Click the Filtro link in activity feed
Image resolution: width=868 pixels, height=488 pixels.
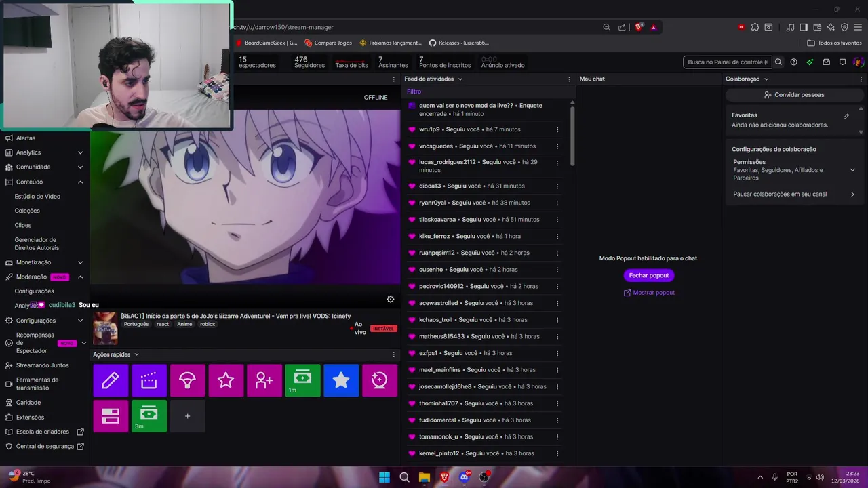[x=414, y=91]
